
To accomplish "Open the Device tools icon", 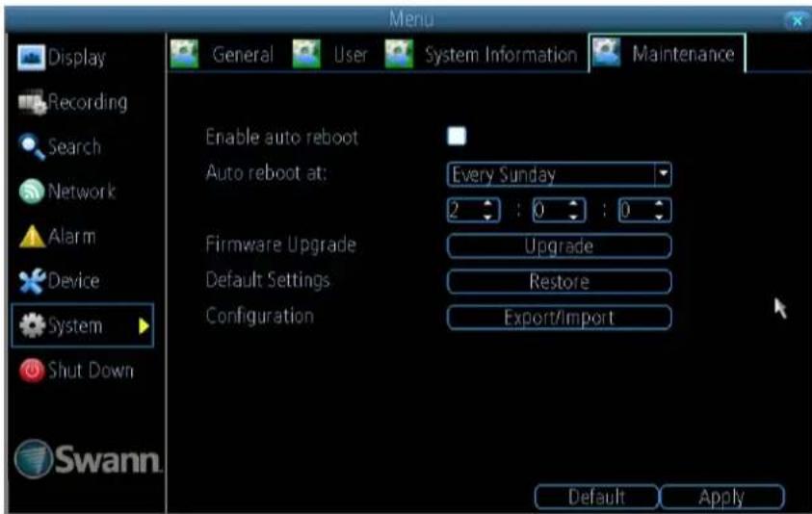I will (32, 281).
